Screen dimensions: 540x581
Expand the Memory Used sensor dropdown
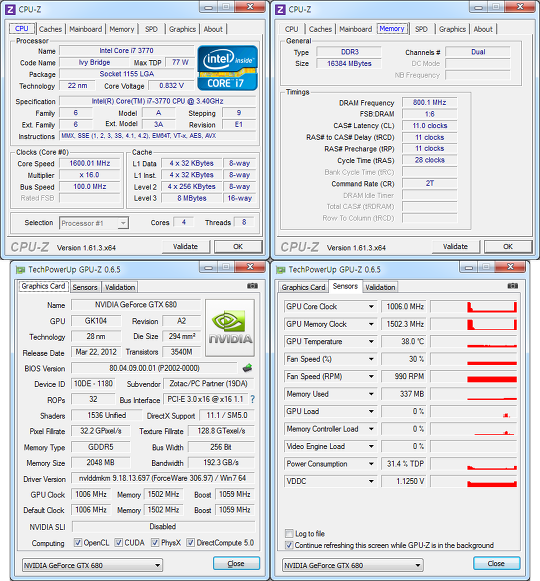371,394
